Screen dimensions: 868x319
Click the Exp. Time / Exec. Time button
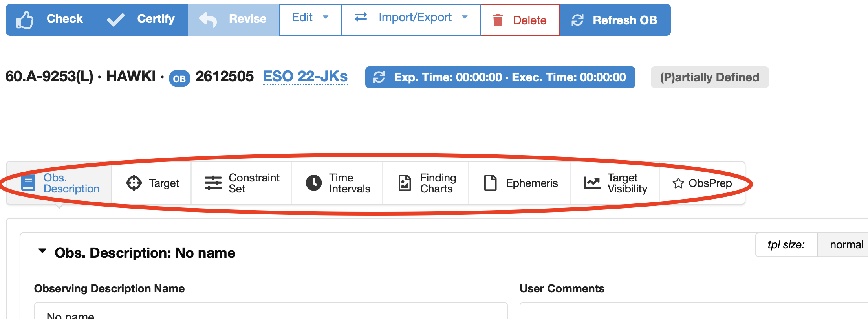click(x=500, y=77)
